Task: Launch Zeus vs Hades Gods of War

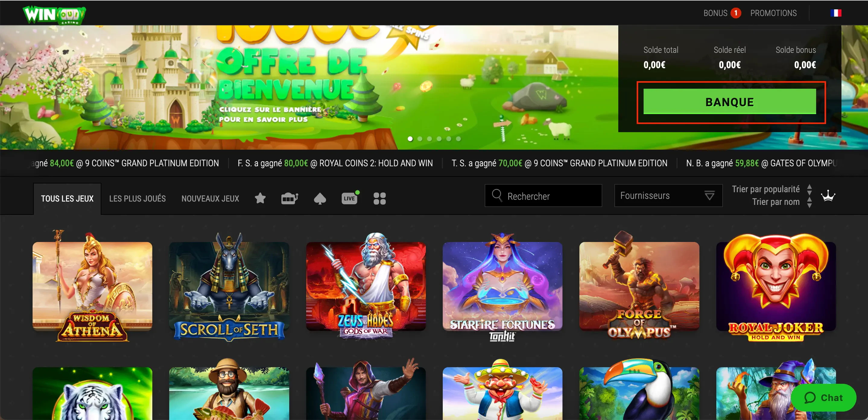Action: pos(366,287)
